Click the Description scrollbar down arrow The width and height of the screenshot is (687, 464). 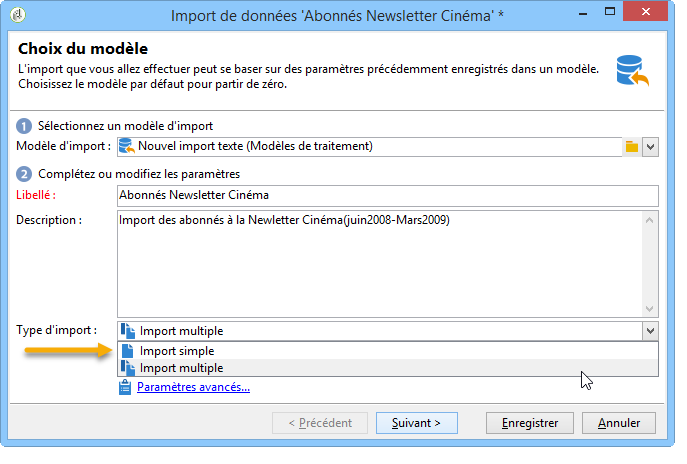click(649, 309)
